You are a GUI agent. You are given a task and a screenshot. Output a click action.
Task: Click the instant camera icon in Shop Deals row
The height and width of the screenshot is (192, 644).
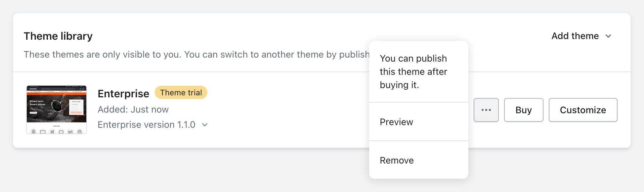79,131
